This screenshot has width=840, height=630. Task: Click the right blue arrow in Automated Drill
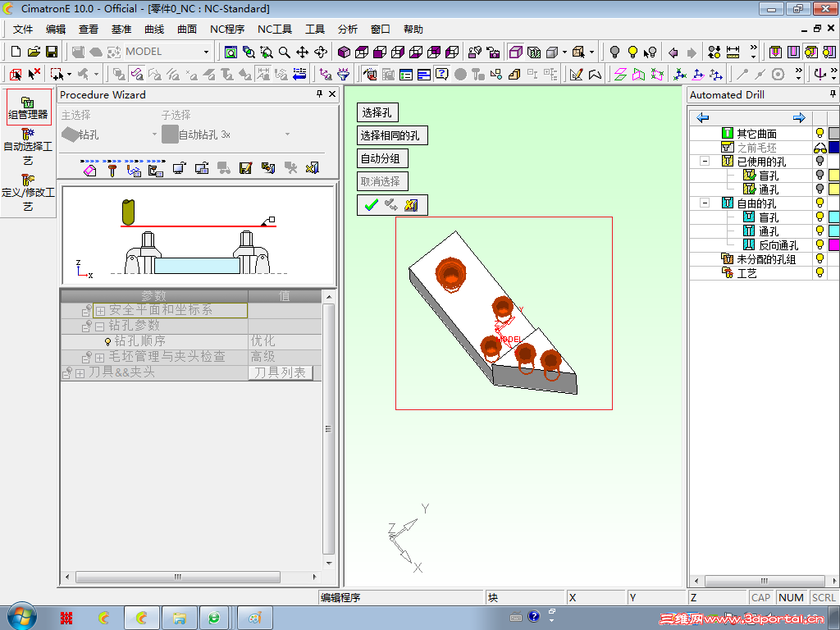pyautogui.click(x=799, y=118)
